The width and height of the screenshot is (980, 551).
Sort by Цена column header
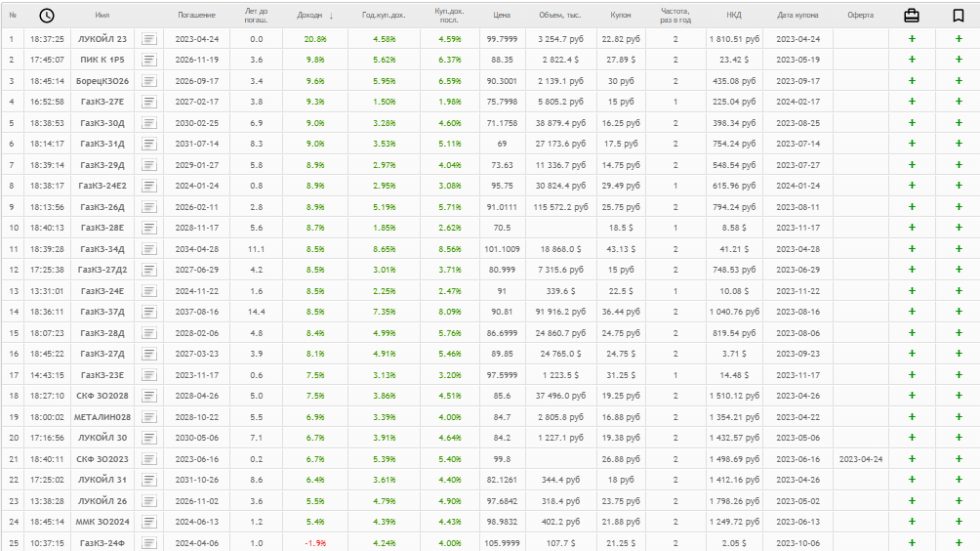[x=502, y=15]
